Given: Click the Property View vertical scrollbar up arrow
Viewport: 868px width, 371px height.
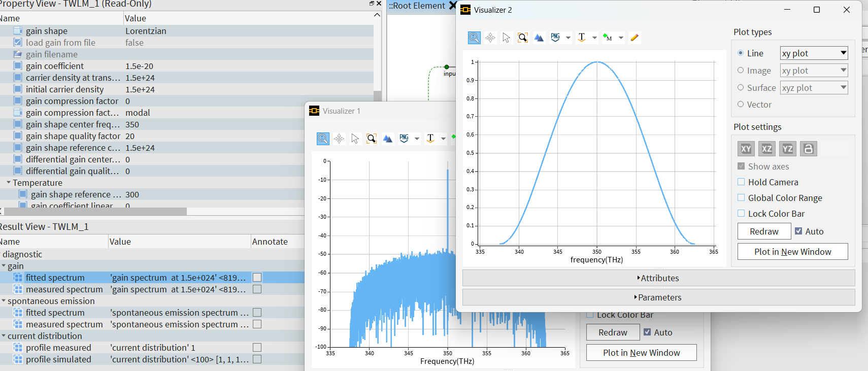Looking at the screenshot, I should click(x=377, y=15).
